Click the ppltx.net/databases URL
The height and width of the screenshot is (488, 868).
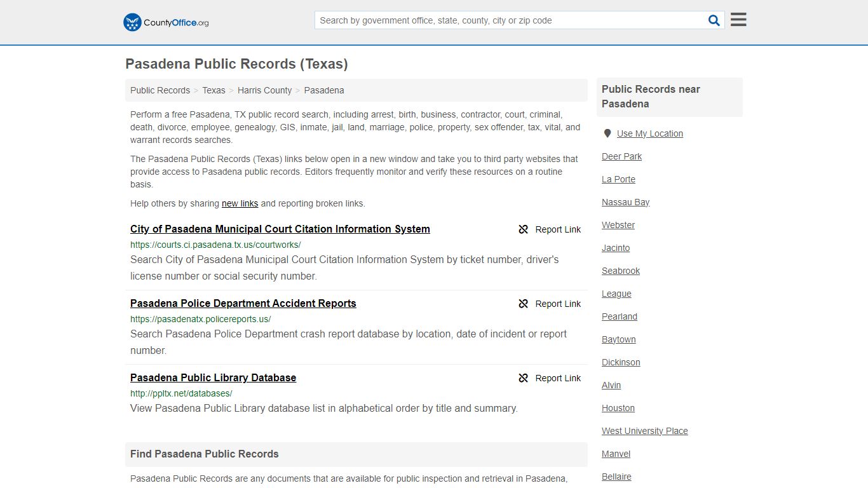[181, 393]
